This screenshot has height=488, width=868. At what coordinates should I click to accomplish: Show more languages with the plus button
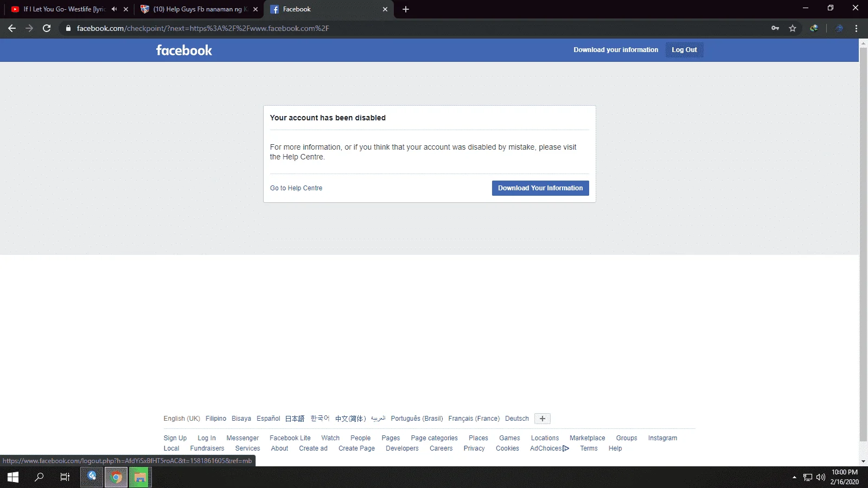tap(542, 419)
